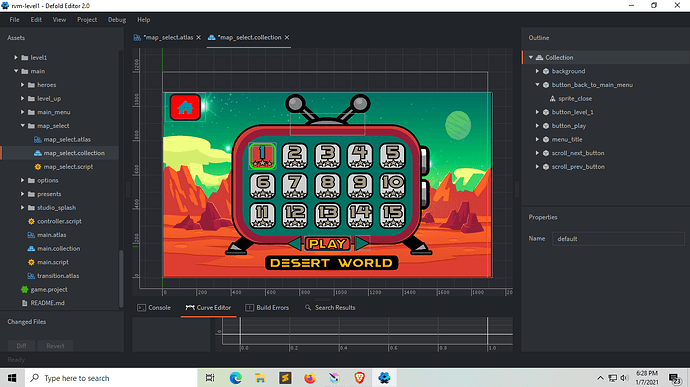Click the menu_title game object icon
Image resolution: width=690 pixels, height=387 pixels.
(x=546, y=140)
